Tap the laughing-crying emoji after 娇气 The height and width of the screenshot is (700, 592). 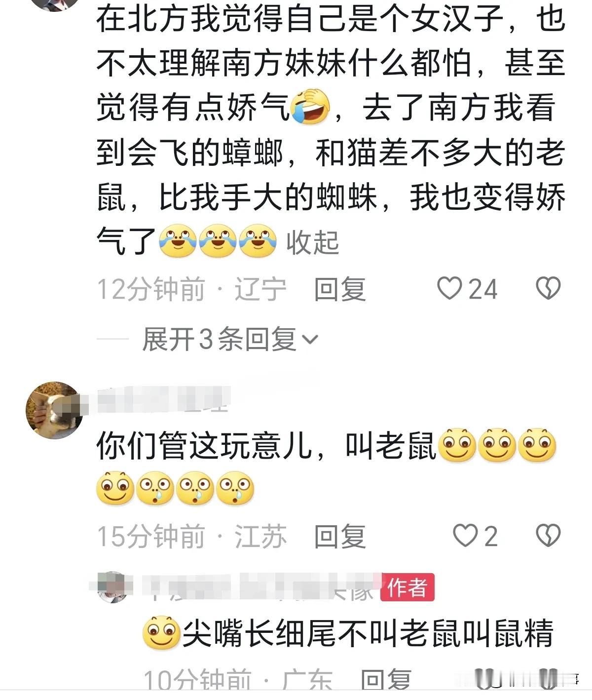(x=311, y=107)
